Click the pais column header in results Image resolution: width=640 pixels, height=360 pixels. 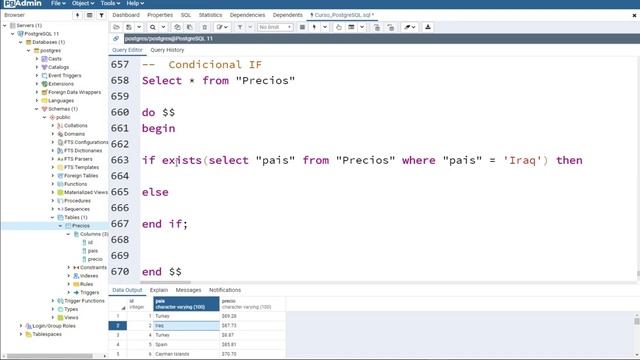pyautogui.click(x=186, y=304)
